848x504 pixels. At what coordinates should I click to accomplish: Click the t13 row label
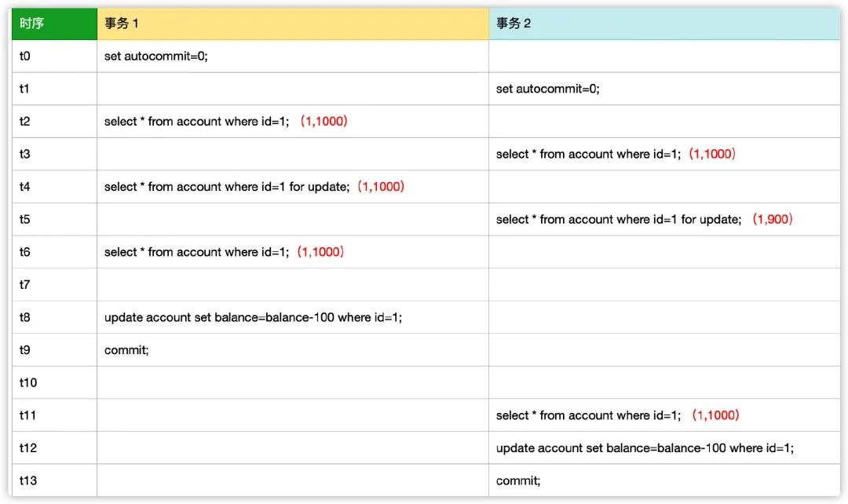[28, 480]
